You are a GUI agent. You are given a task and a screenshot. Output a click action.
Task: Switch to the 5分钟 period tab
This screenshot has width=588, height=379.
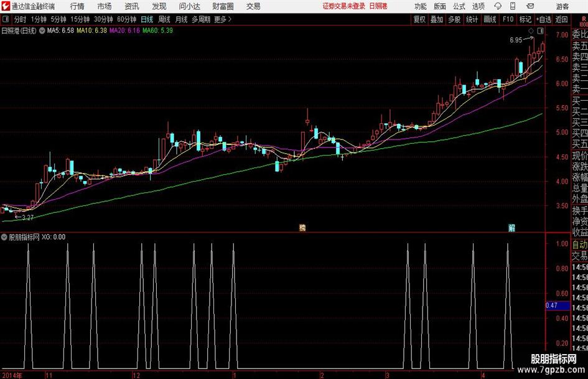coord(58,19)
